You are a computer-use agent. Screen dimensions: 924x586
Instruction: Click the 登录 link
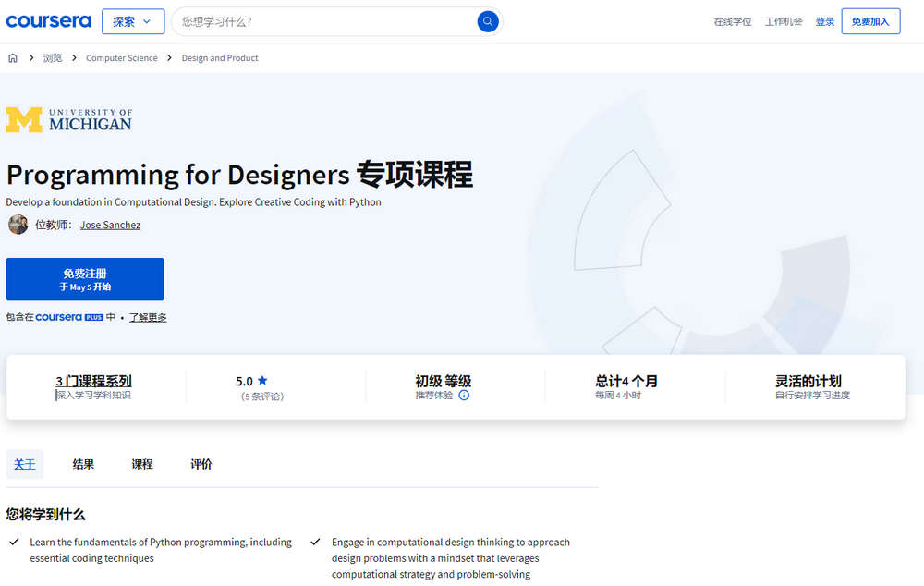coord(825,22)
